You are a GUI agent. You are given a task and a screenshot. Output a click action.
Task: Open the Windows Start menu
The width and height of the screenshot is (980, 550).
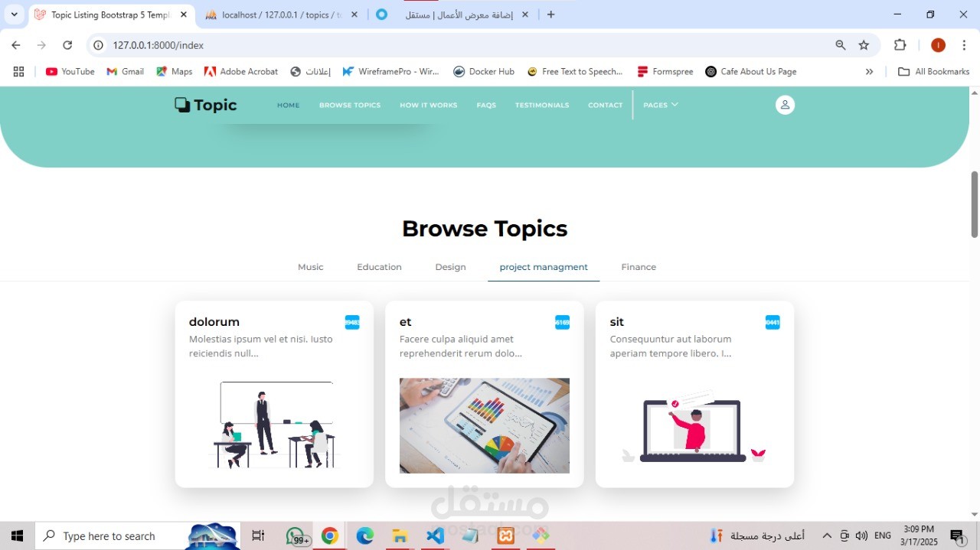[x=17, y=535]
